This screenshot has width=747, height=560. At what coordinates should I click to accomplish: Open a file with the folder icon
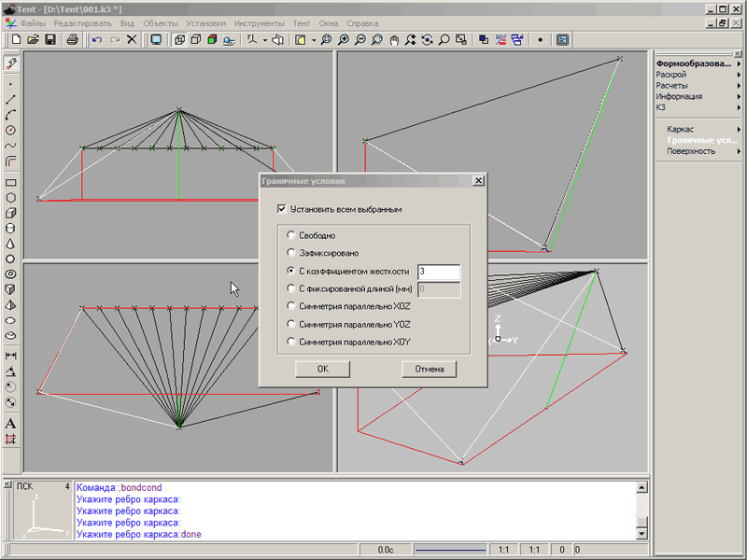[34, 39]
